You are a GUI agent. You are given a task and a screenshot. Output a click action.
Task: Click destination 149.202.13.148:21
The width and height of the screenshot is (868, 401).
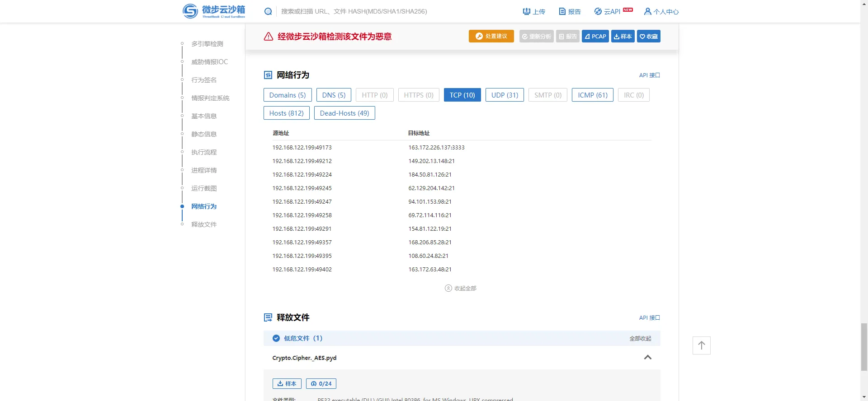click(x=431, y=161)
